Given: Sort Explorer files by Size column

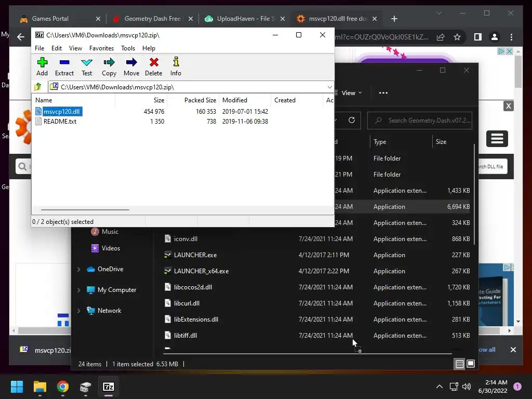Looking at the screenshot, I should pyautogui.click(x=452, y=142).
